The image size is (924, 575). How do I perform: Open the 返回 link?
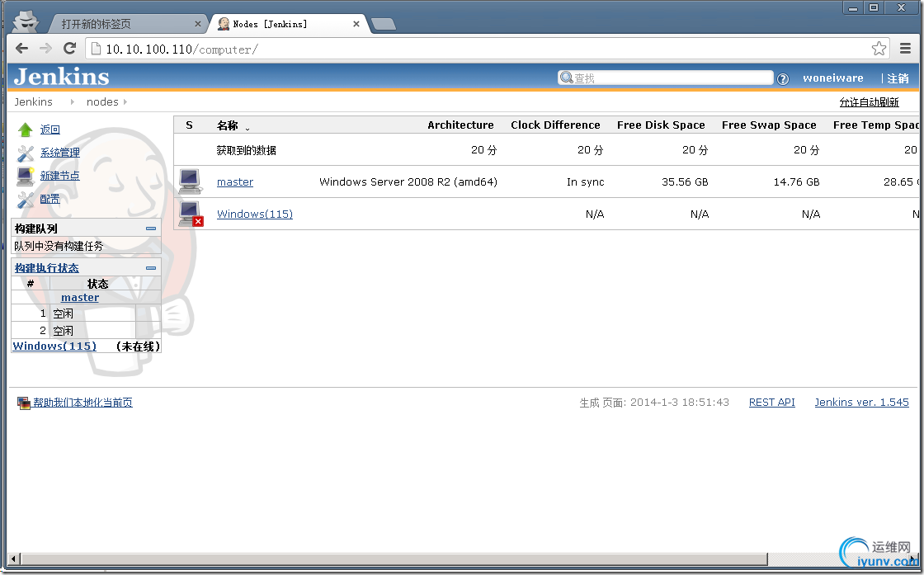click(x=50, y=130)
